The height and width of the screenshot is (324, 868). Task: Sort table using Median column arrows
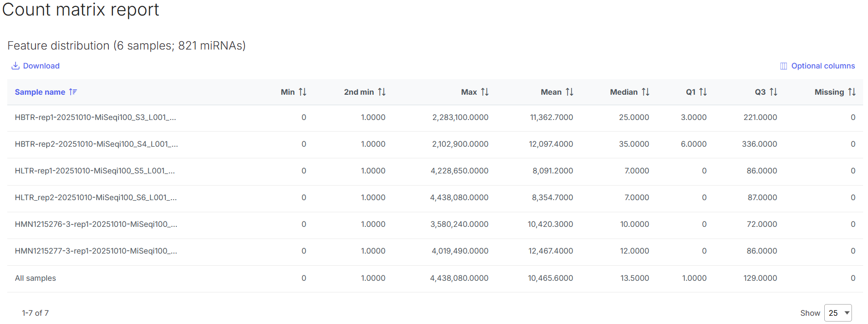645,92
